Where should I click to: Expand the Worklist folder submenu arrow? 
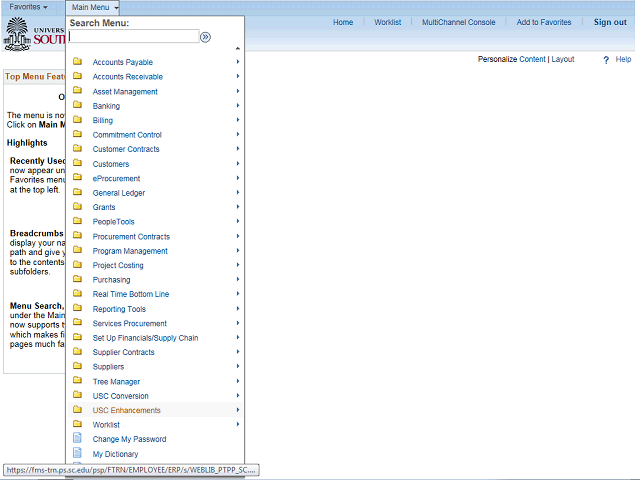[x=238, y=424]
